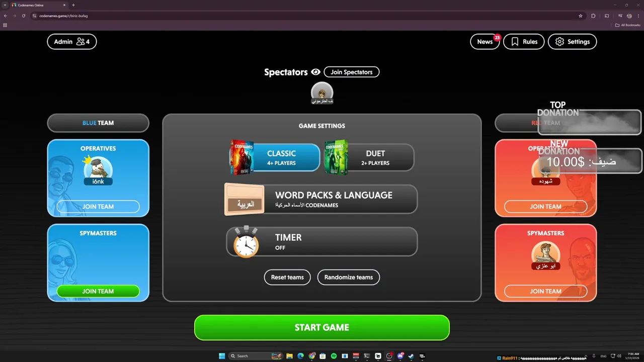The width and height of the screenshot is (644, 362).
Task: Click the taskbar Search box
Action: pyautogui.click(x=256, y=356)
